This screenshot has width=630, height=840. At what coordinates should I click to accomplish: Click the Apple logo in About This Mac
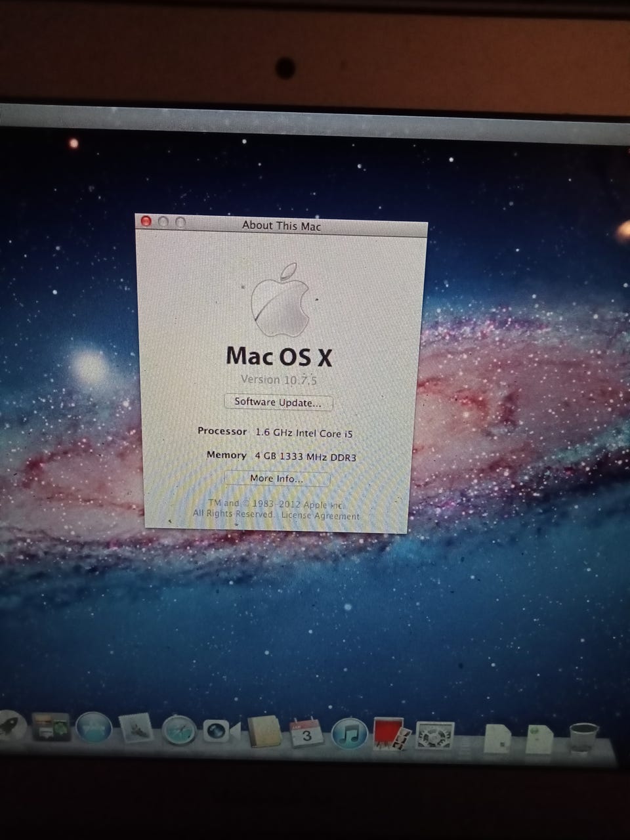[281, 300]
